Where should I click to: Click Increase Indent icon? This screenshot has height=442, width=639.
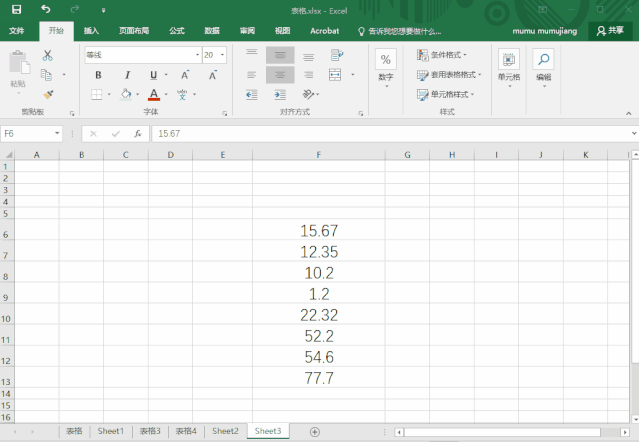(x=280, y=95)
